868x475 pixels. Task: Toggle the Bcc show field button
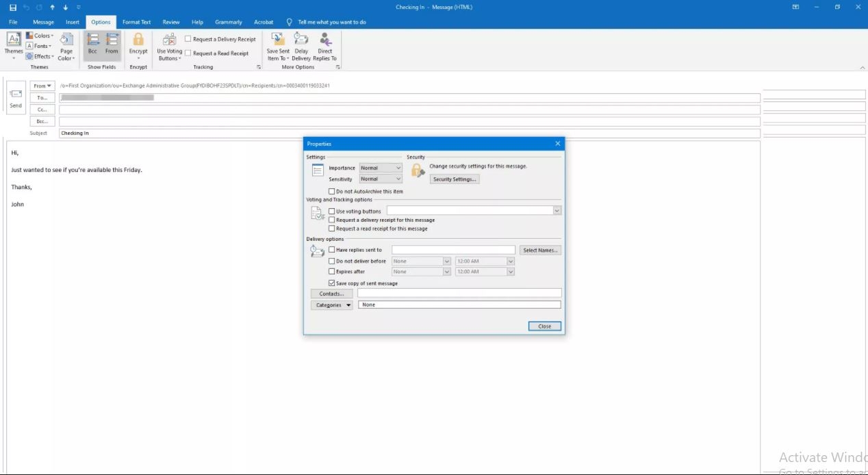coord(92,45)
